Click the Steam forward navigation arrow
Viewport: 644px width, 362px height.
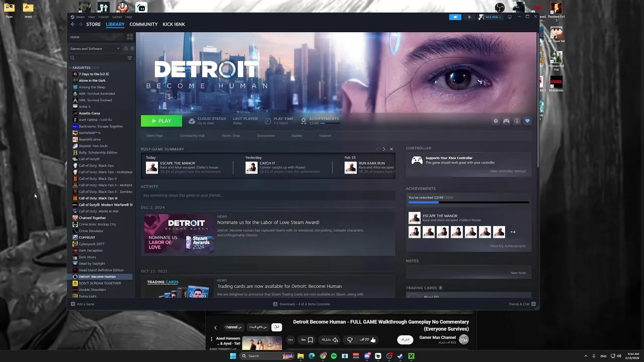coord(80,24)
